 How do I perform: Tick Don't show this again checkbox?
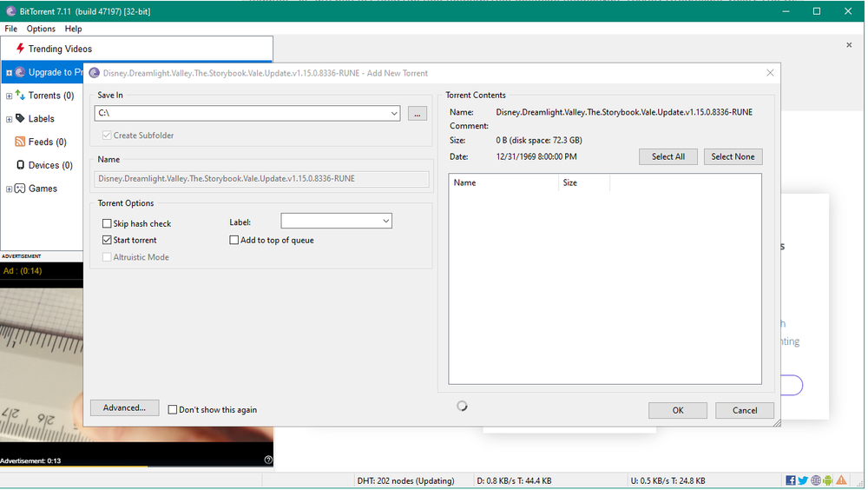(x=173, y=409)
